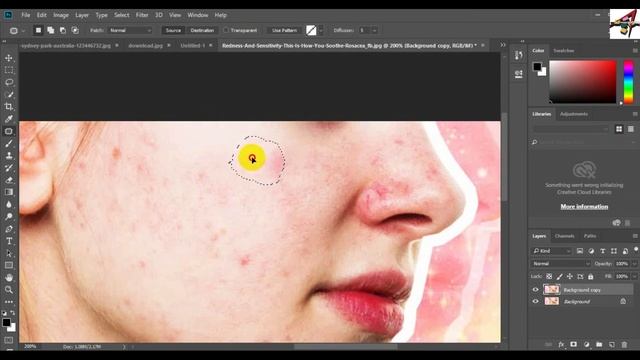Toggle Lock position icon
This screenshot has height=360, width=640.
tap(570, 276)
